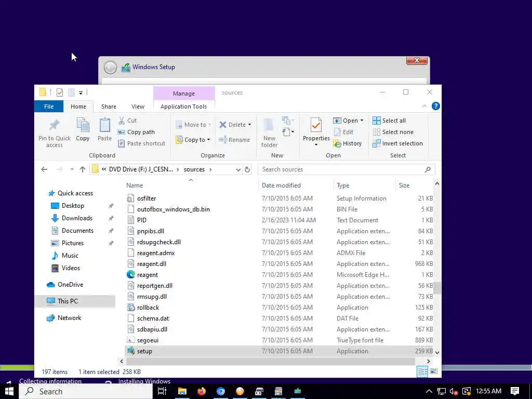
Task: Select the rollback application file
Action: (x=279, y=308)
